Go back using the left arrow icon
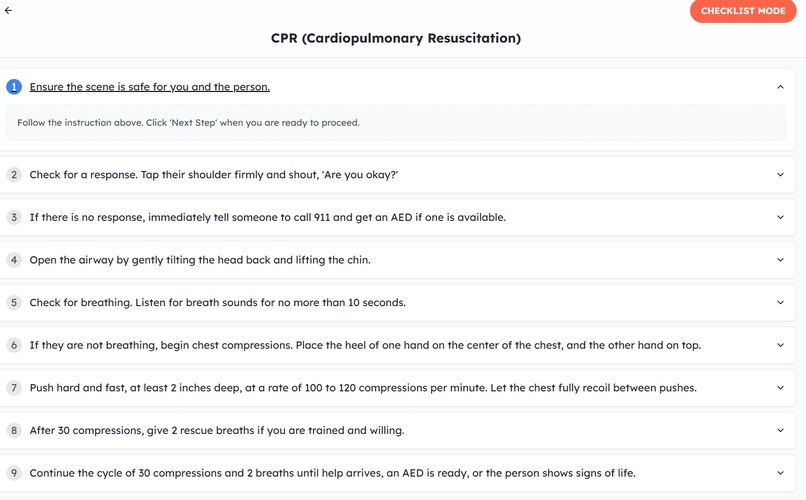Screen dimensions: 806x500 [8, 10]
